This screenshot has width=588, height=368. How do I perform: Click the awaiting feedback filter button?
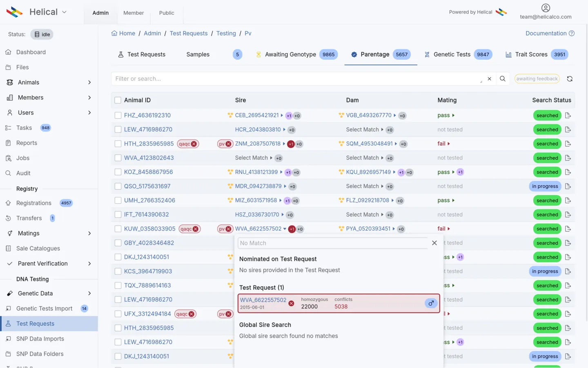coord(537,79)
